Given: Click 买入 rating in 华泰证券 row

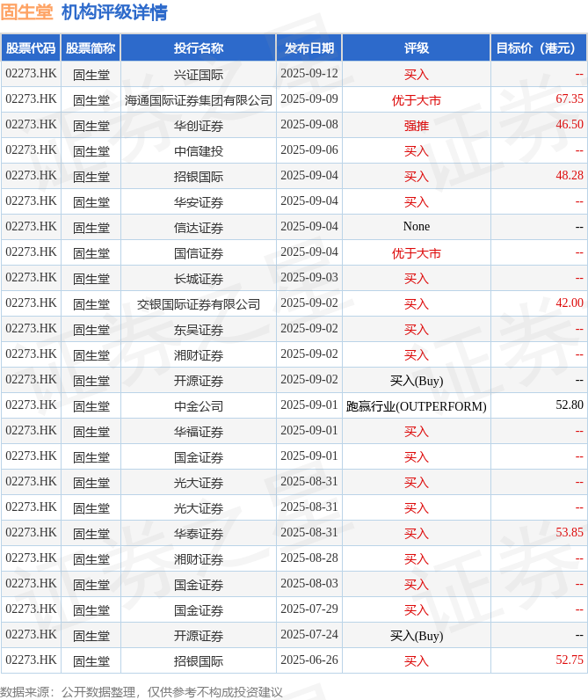Looking at the screenshot, I should (x=417, y=533).
